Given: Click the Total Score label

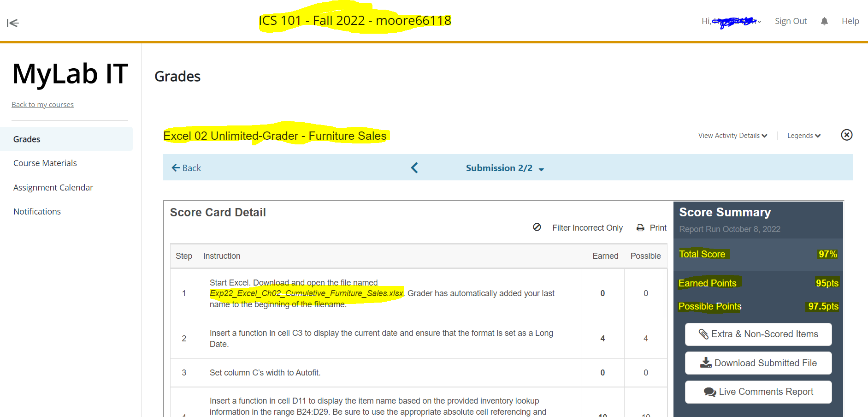Looking at the screenshot, I should pos(702,254).
